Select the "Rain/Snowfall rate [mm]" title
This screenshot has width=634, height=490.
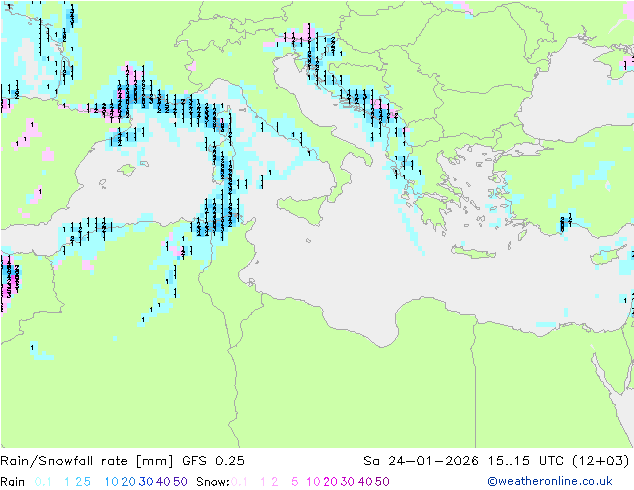coord(87,461)
